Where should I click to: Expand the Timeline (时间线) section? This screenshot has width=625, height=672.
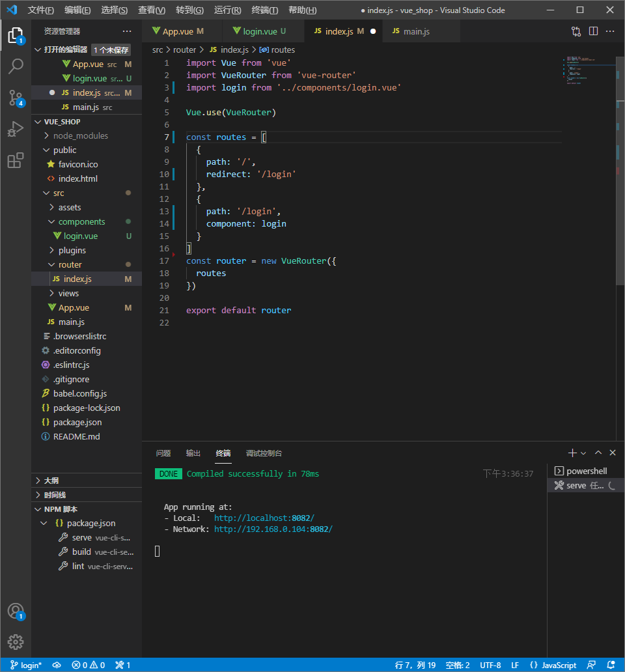87,495
